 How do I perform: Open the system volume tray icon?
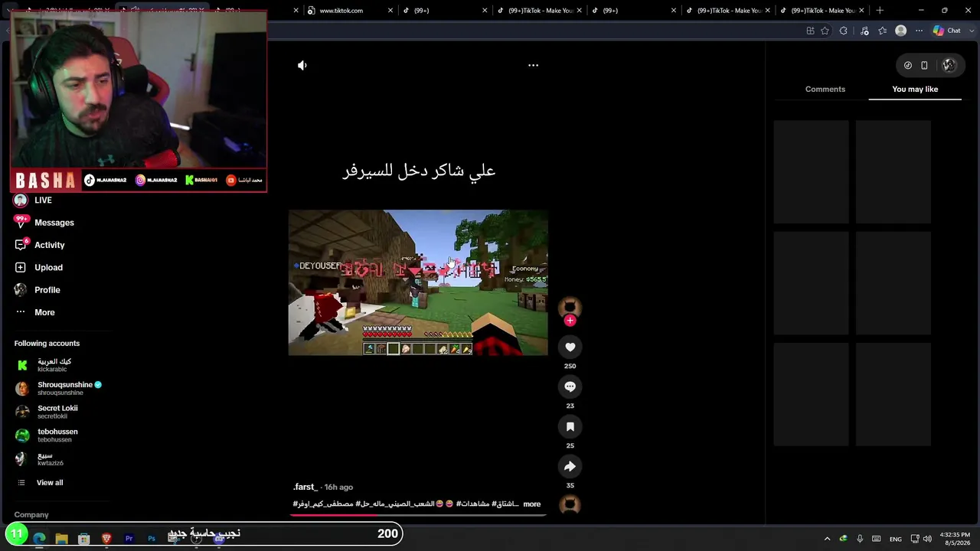pyautogui.click(x=927, y=539)
